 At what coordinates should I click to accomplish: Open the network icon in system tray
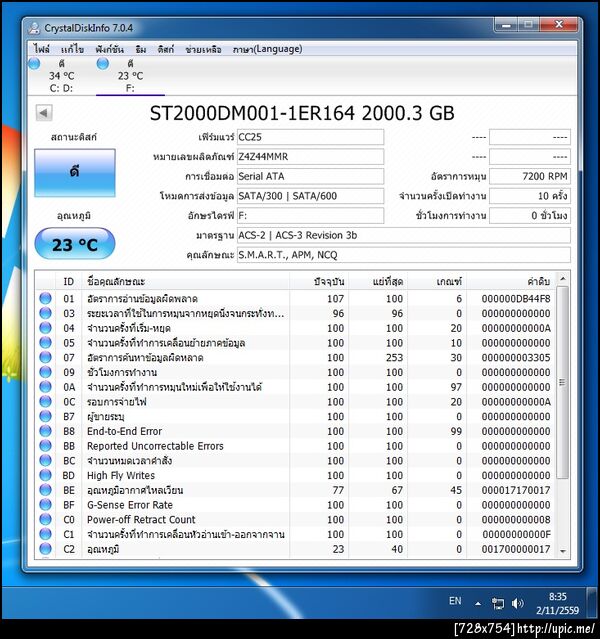498,603
